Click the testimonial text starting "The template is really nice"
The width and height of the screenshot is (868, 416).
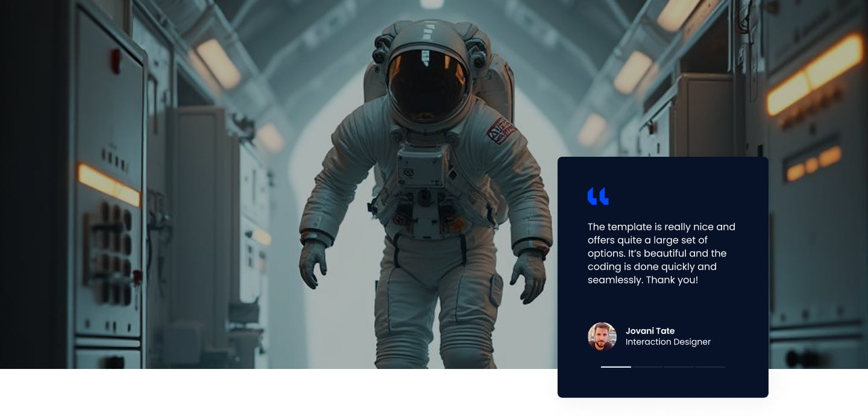(662, 253)
